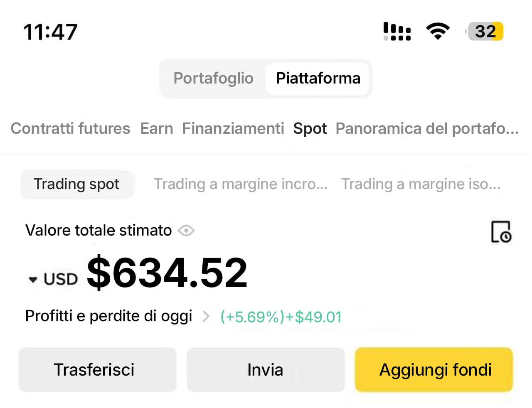Tap the cellular signal strength icon
Screen dimensions: 532x408
396,31
